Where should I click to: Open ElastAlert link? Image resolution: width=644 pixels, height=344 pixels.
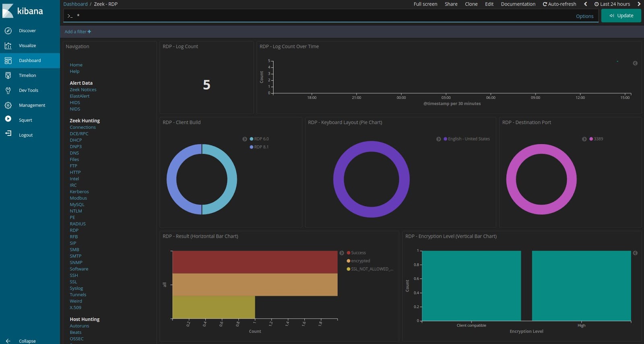(80, 96)
